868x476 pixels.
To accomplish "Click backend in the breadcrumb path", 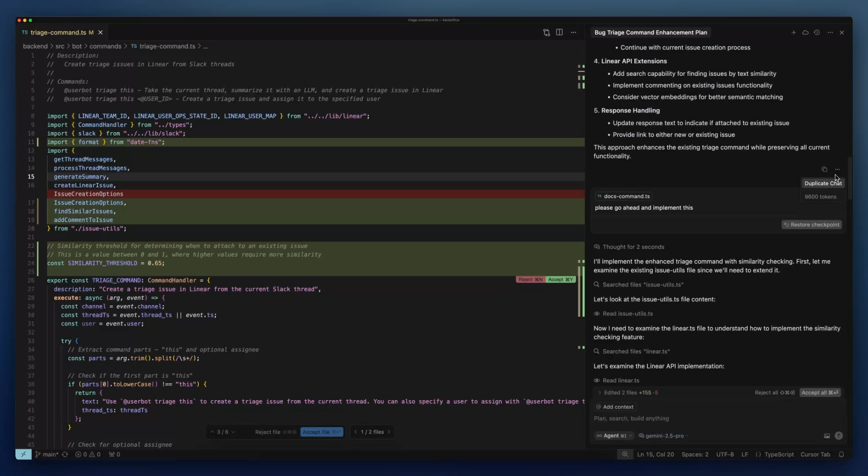I will point(35,46).
